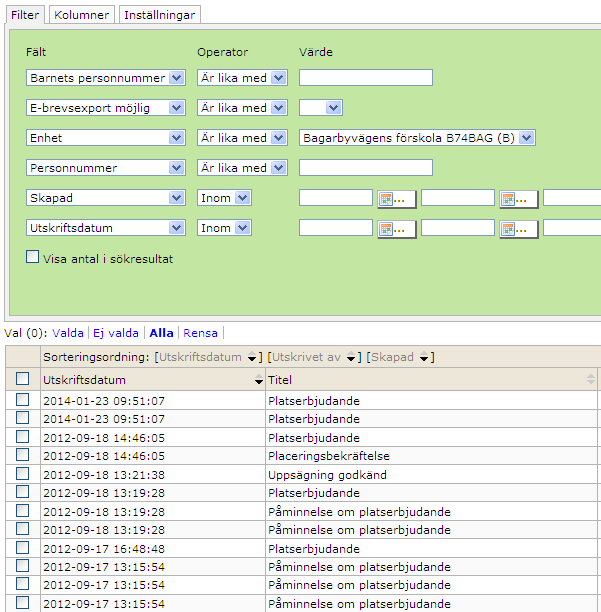Click the Valda selection link

(x=68, y=333)
